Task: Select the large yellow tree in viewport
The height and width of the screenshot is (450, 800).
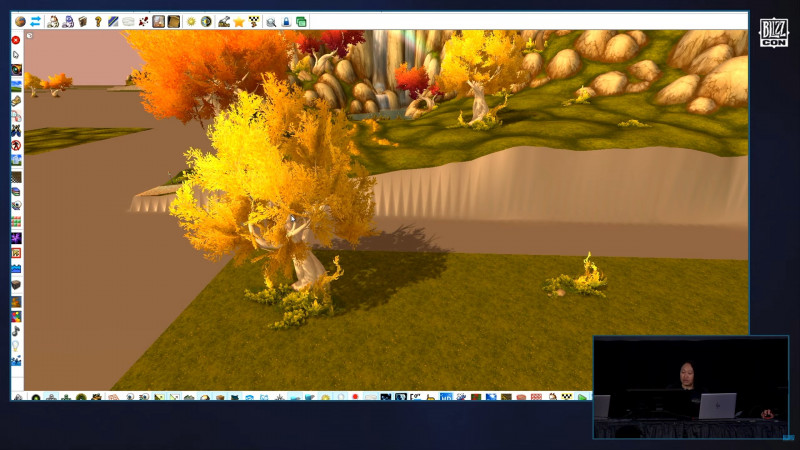Action: (276, 194)
